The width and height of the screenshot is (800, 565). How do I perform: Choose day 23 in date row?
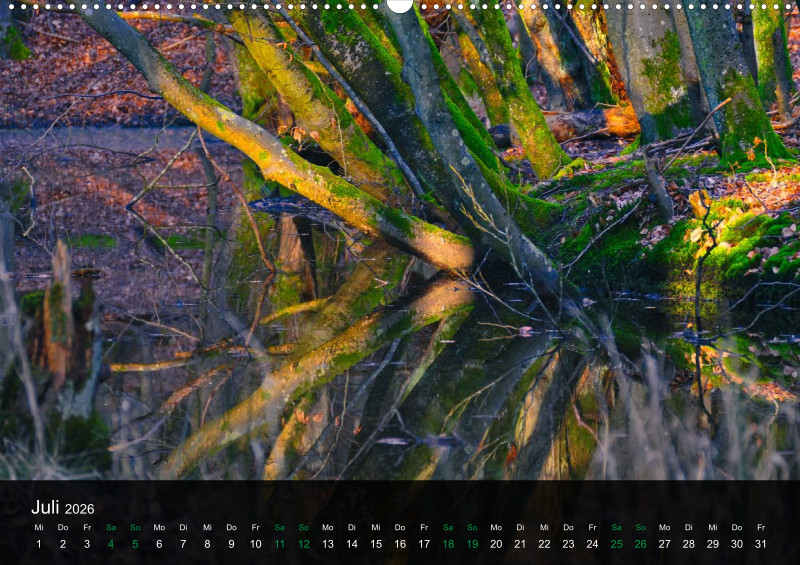click(568, 544)
